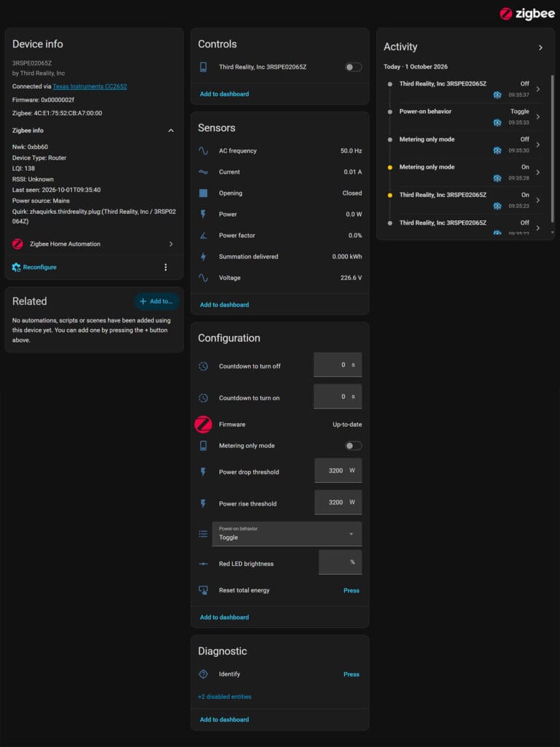Click the red Zigbee firmware icon

[203, 425]
